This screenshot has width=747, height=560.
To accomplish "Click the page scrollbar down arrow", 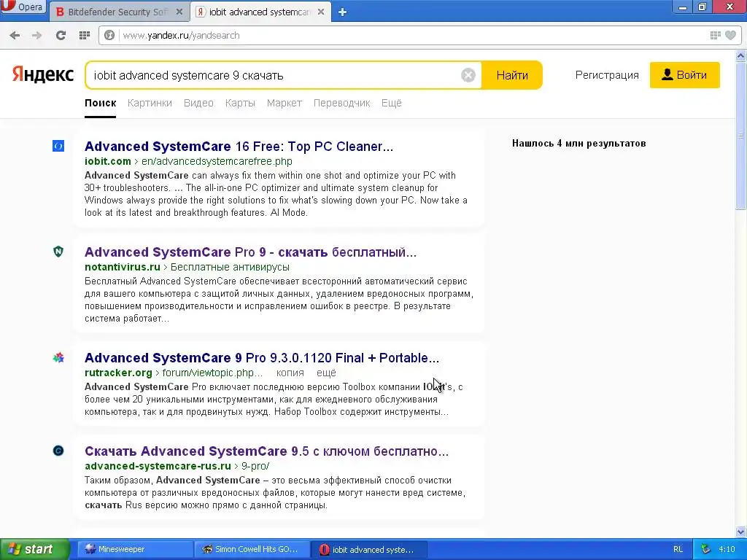I will [x=741, y=532].
